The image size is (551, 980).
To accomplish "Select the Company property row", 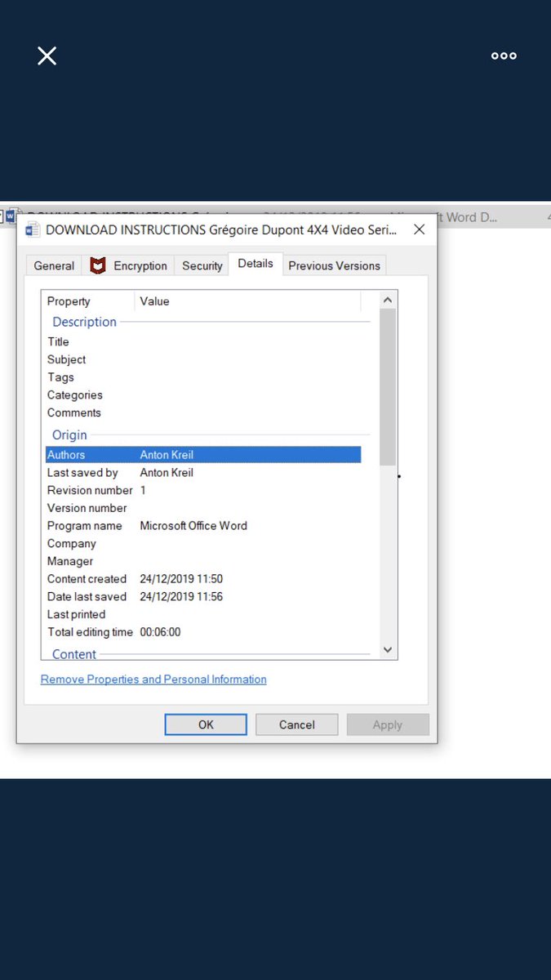I will [203, 544].
